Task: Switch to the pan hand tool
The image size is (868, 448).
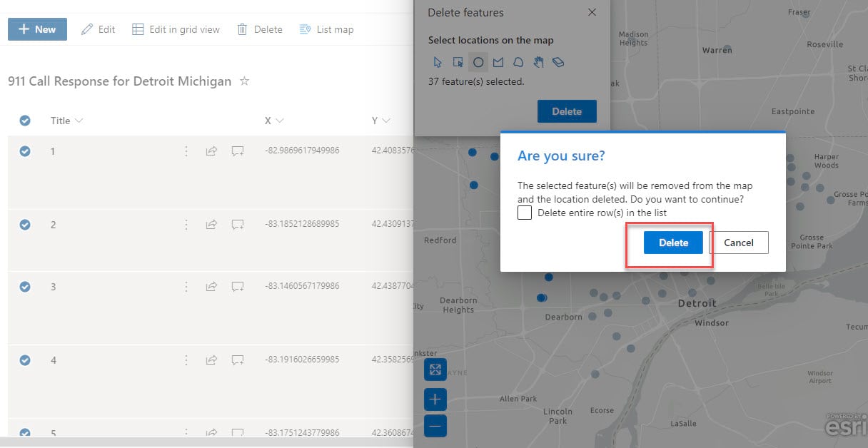Action: tap(538, 62)
